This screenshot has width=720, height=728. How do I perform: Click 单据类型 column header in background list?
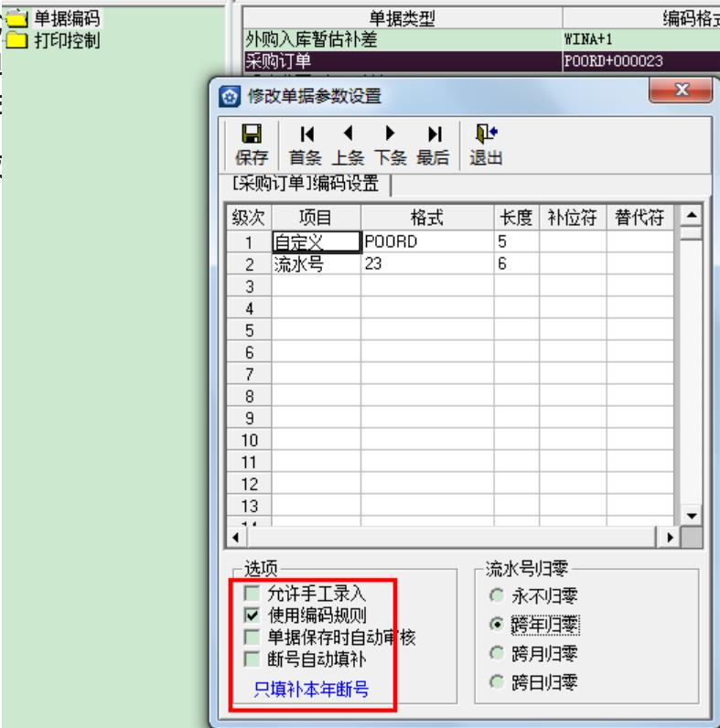tap(403, 18)
